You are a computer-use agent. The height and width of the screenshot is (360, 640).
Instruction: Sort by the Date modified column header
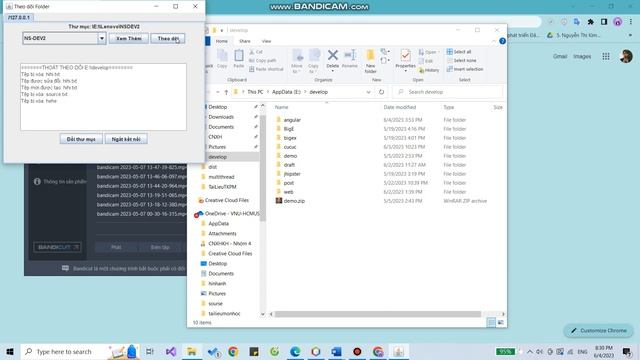400,107
